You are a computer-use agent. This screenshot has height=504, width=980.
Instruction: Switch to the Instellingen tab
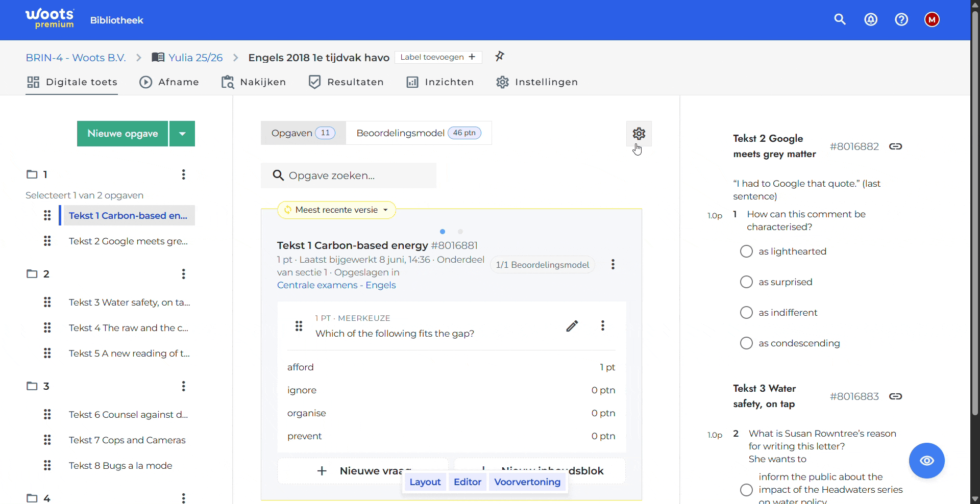click(537, 82)
